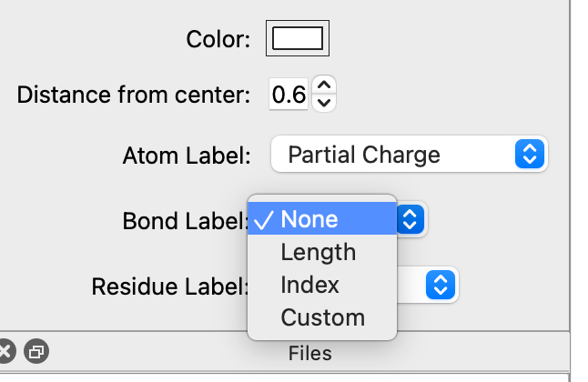Click the Atom Label text
This screenshot has height=382, width=588.
pyautogui.click(x=186, y=156)
